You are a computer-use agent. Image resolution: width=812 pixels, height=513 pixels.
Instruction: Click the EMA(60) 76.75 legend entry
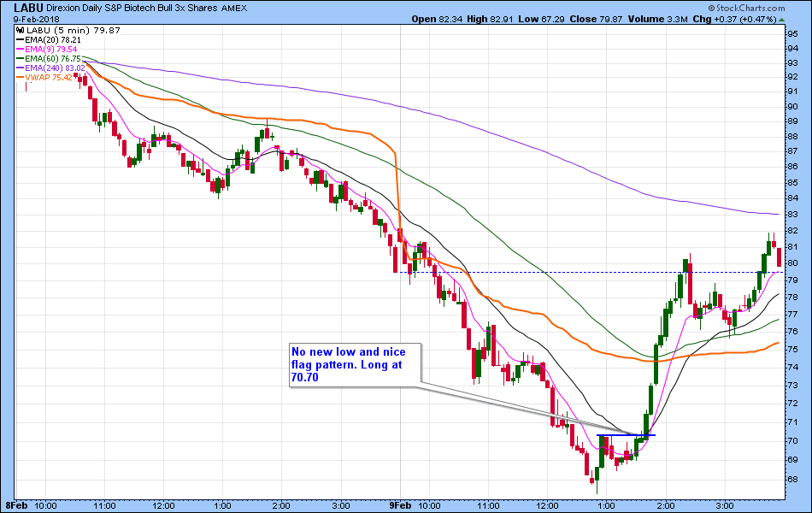pos(48,58)
